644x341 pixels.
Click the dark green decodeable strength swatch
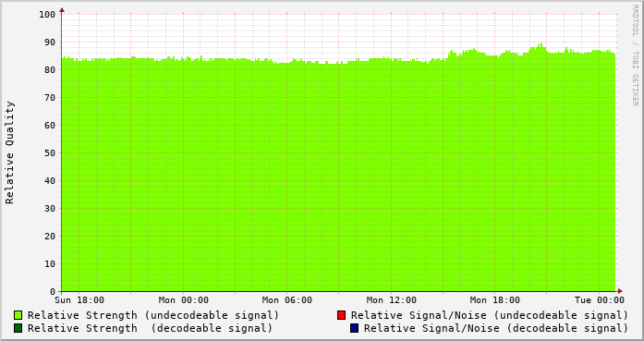click(18, 328)
